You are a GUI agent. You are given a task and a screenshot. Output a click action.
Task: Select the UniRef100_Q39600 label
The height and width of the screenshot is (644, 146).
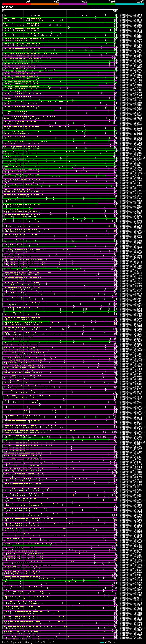(x=131, y=50)
